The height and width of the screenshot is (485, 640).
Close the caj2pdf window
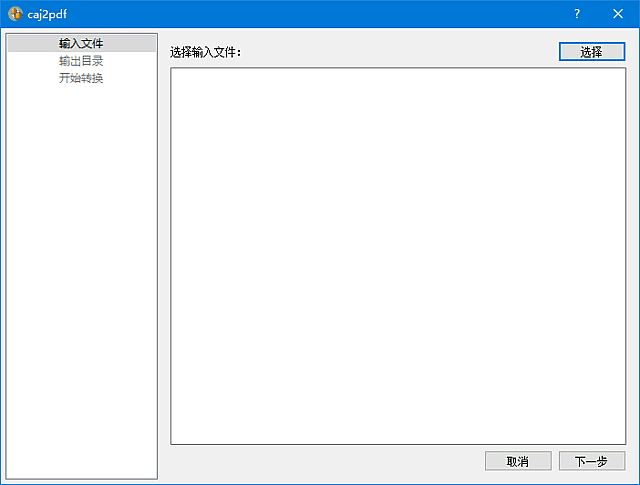click(x=618, y=14)
